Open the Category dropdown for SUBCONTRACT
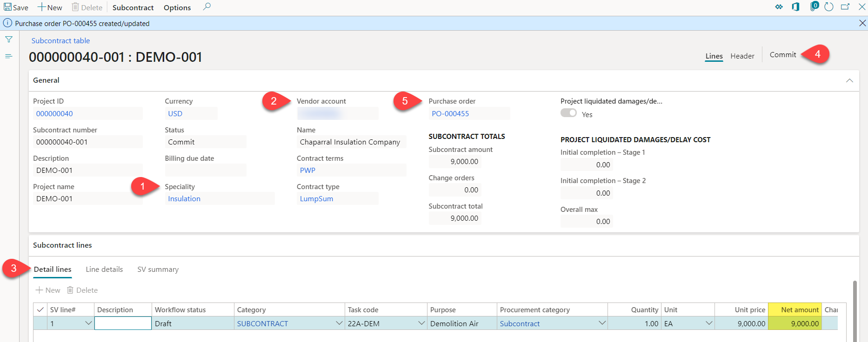Image resolution: width=868 pixels, height=342 pixels. (x=339, y=323)
